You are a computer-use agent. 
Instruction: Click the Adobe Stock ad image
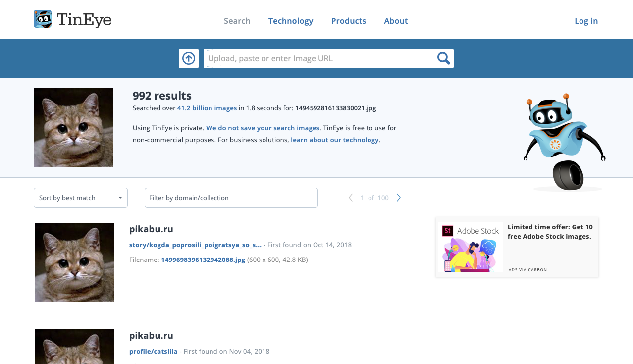coord(471,247)
